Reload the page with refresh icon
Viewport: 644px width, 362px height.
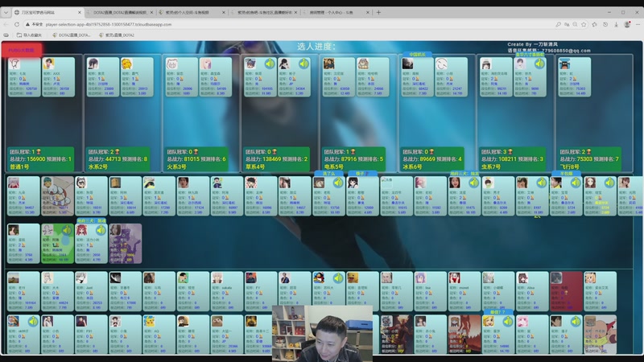click(x=17, y=25)
